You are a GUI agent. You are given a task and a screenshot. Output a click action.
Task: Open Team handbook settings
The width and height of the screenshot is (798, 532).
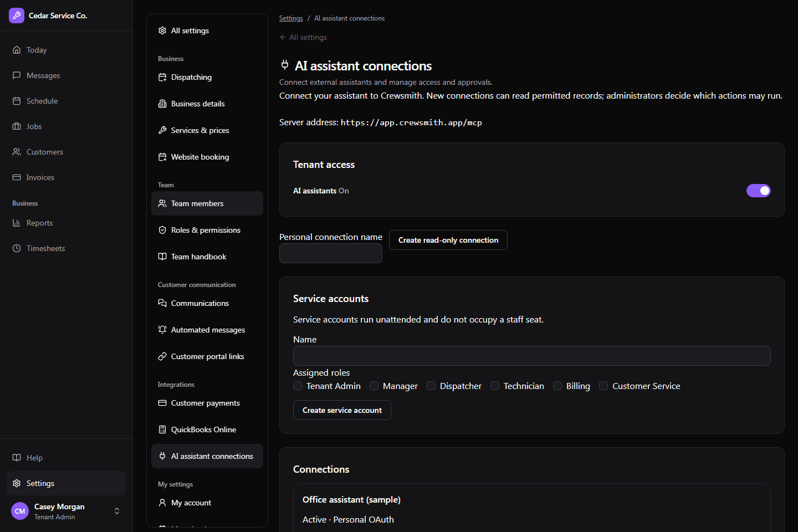pyautogui.click(x=207, y=257)
